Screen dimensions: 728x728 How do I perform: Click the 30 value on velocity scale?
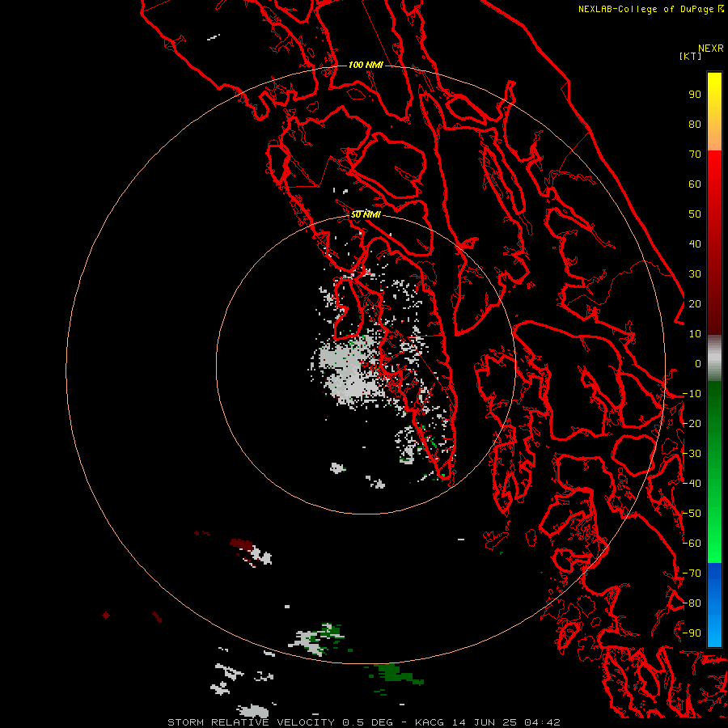tap(695, 274)
